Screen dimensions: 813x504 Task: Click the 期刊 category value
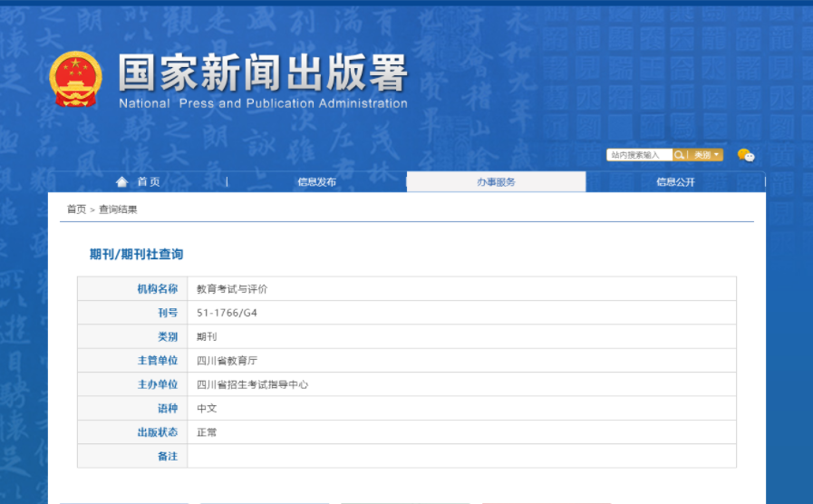click(x=207, y=336)
